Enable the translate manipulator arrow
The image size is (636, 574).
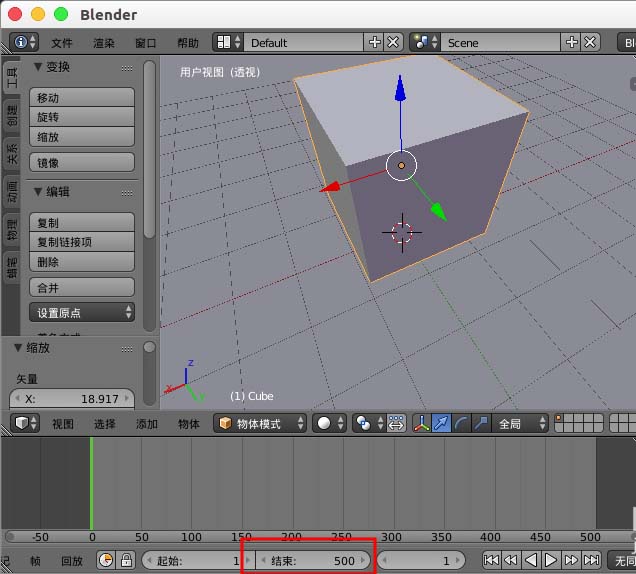point(441,424)
